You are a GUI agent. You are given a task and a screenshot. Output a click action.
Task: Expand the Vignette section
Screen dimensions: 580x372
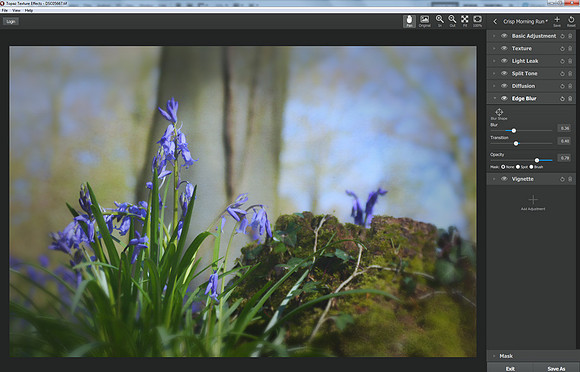click(495, 179)
